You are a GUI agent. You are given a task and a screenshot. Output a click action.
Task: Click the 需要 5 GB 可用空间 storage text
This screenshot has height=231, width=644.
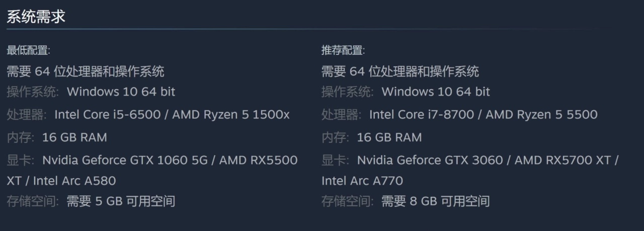pos(121,201)
